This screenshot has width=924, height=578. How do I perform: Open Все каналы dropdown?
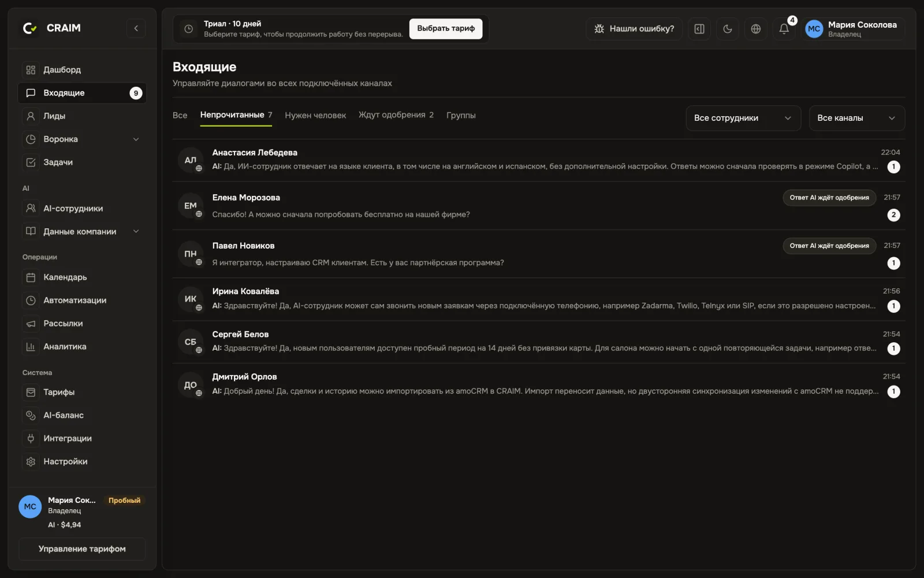[x=857, y=118]
